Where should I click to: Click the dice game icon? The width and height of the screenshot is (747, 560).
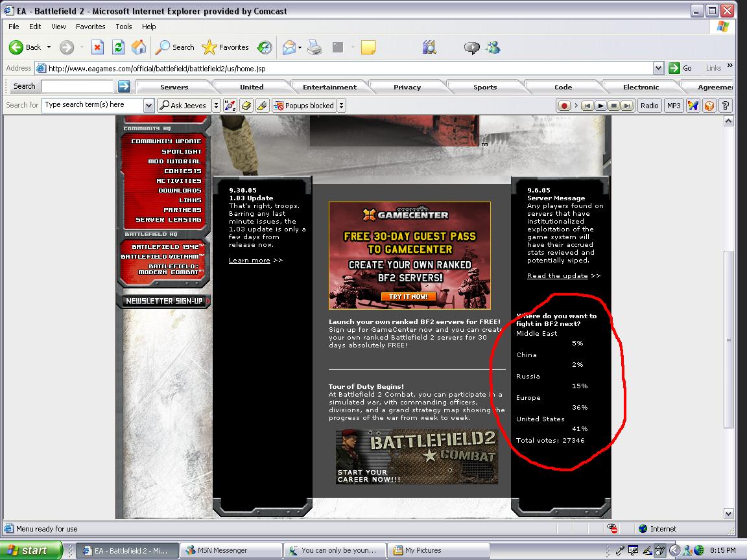pyautogui.click(x=709, y=106)
